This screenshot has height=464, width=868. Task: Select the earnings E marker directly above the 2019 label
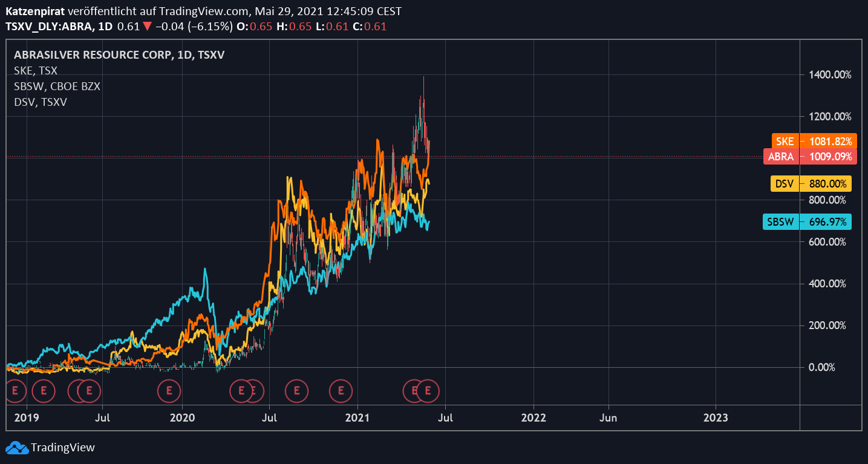(x=16, y=391)
